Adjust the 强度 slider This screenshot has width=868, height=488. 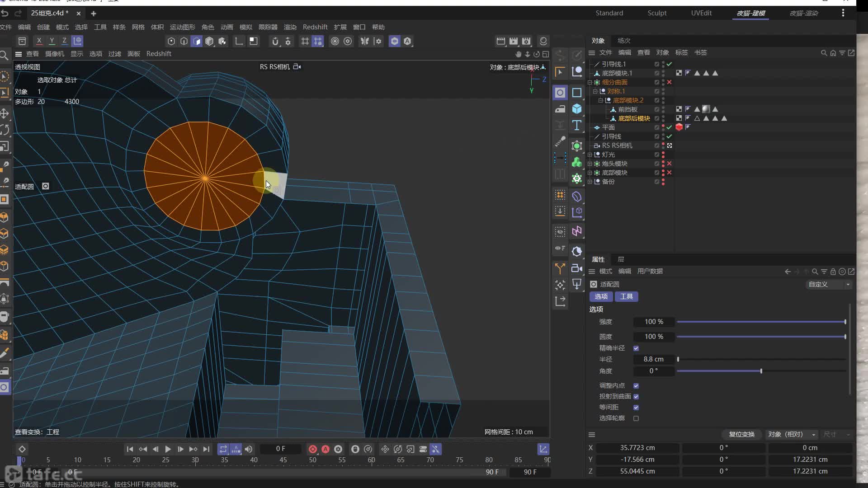[761, 322]
